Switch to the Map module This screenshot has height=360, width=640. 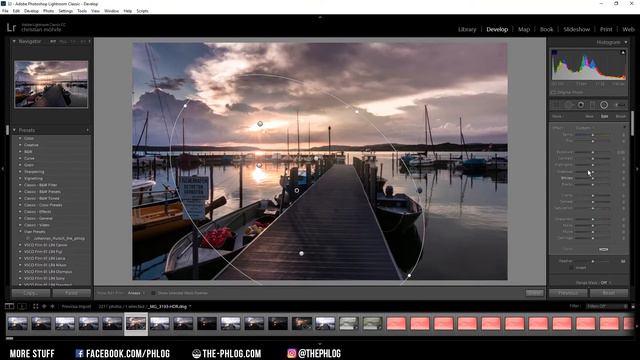(x=524, y=29)
